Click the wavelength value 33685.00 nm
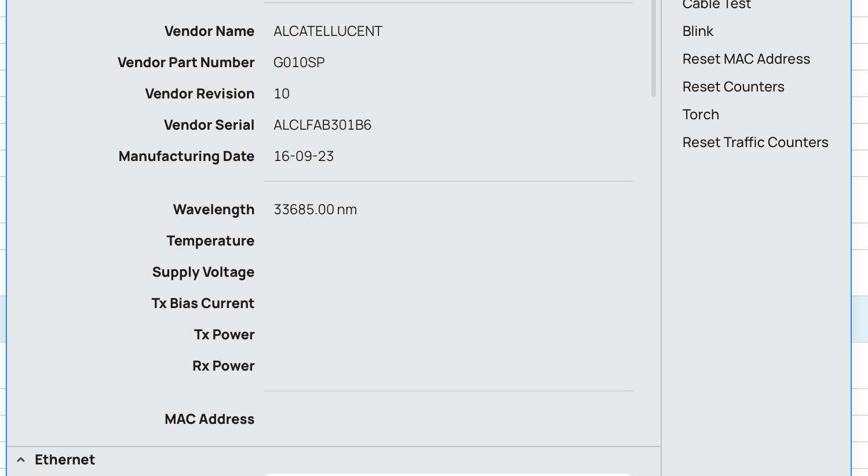The image size is (868, 476). coord(315,210)
